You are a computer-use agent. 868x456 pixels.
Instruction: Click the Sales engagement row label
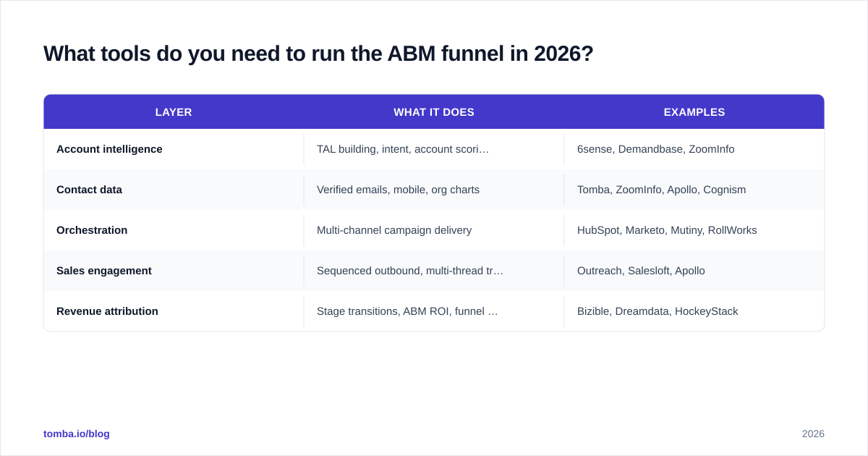(x=104, y=271)
